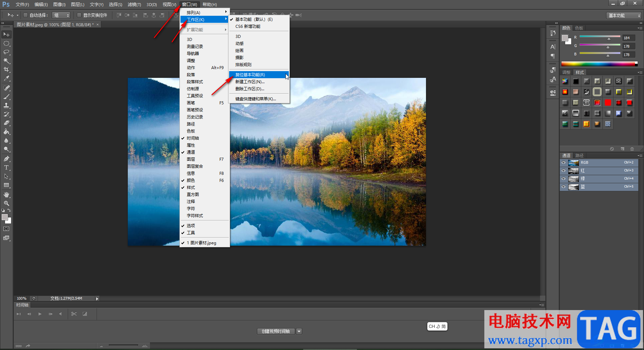Select the Eraser tool
Viewport: 644px width, 350px height.
click(x=6, y=123)
